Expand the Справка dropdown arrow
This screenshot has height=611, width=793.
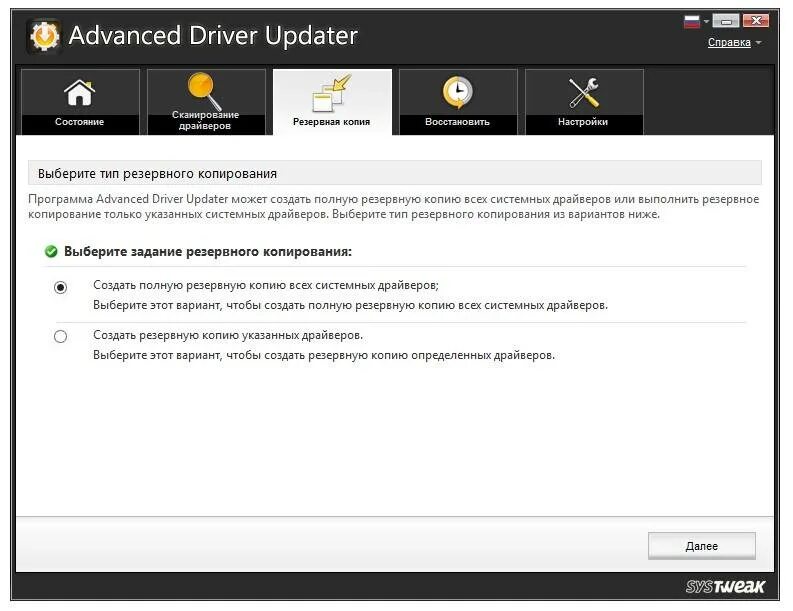[x=758, y=43]
